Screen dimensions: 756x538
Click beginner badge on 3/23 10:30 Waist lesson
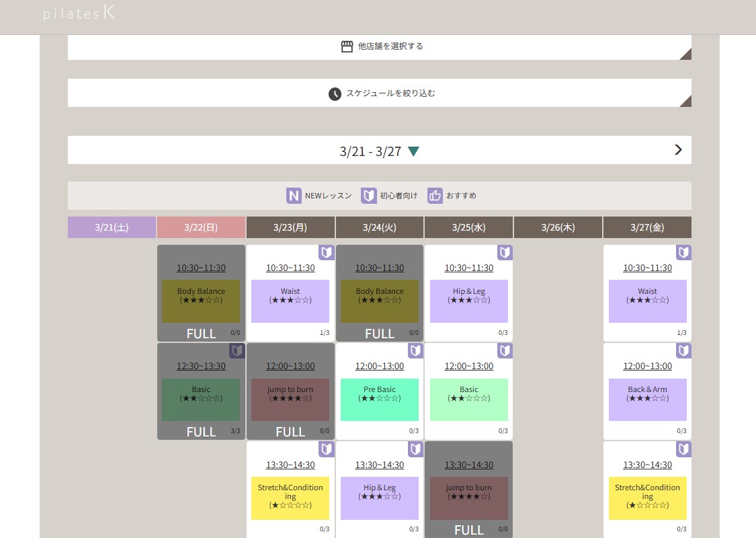tap(326, 253)
